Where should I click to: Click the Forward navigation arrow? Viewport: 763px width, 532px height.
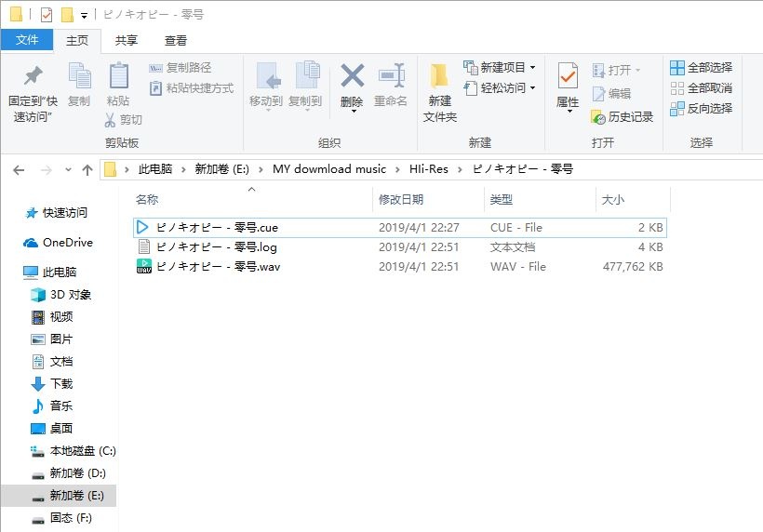coord(47,170)
